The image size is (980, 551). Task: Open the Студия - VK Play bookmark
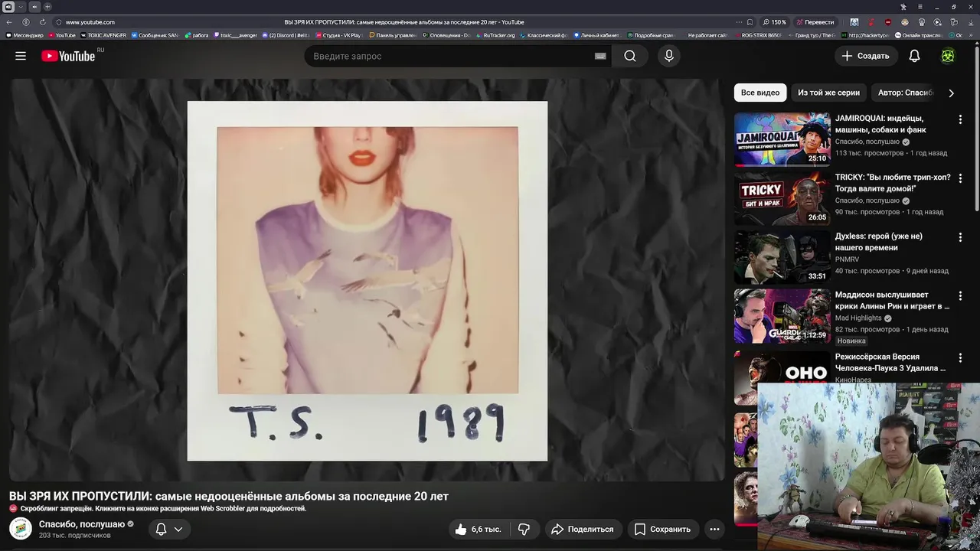(338, 35)
